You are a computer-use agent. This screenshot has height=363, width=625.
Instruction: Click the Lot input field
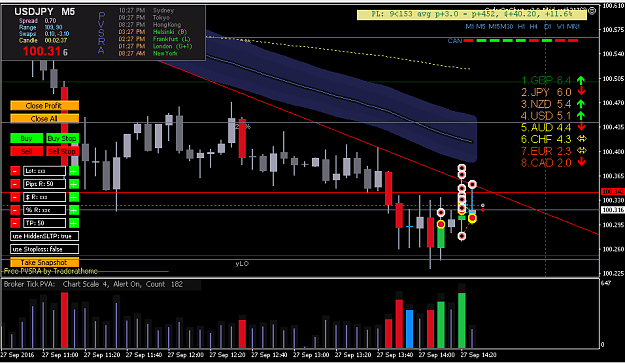(x=44, y=171)
